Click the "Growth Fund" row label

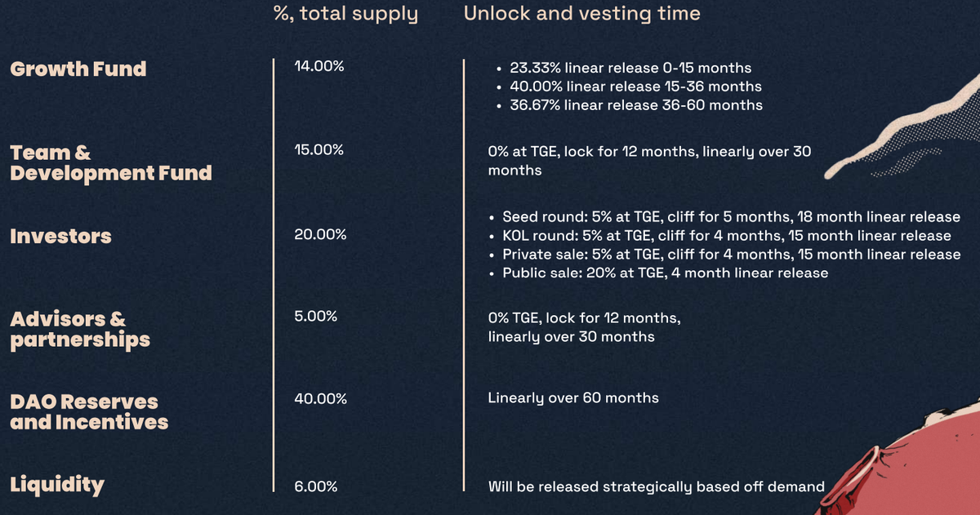[78, 69]
